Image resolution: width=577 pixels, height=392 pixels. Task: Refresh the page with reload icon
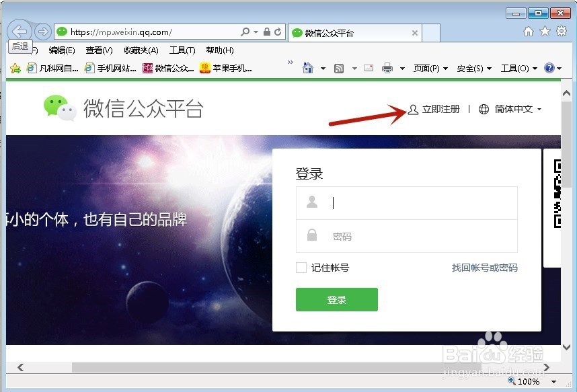tap(278, 32)
